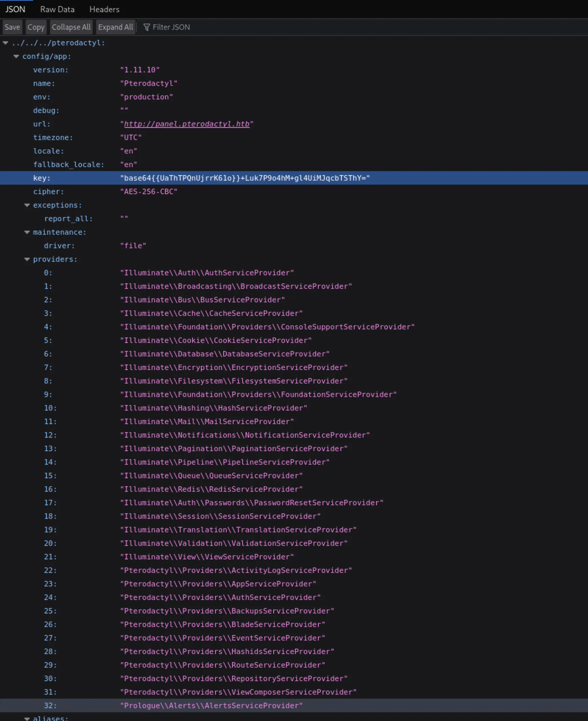Click the highlighted key row

294,178
